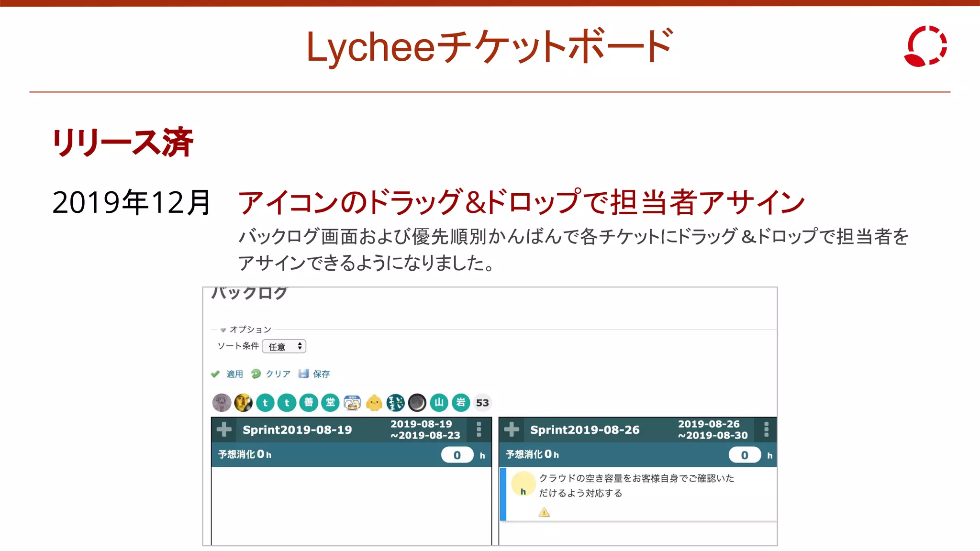Click the hours field in Sprint2019-08-26
Viewport: 980px width, 551px height.
click(x=745, y=455)
